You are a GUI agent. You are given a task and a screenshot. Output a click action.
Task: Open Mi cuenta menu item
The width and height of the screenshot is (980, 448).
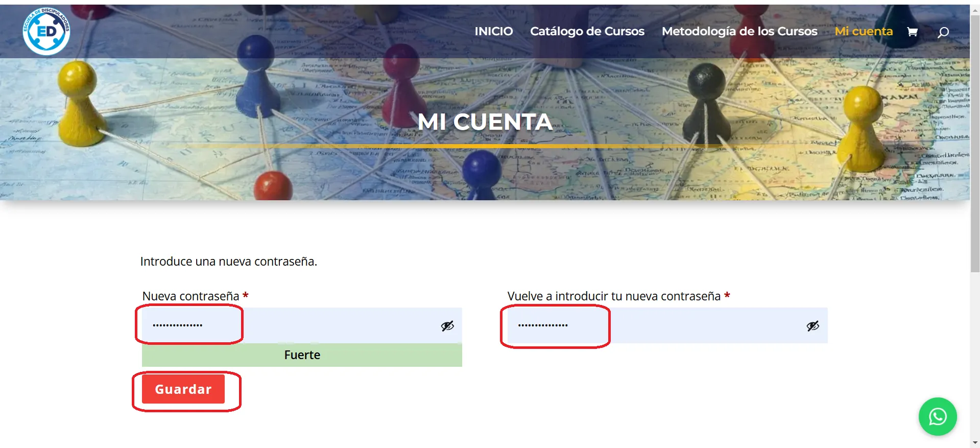864,31
